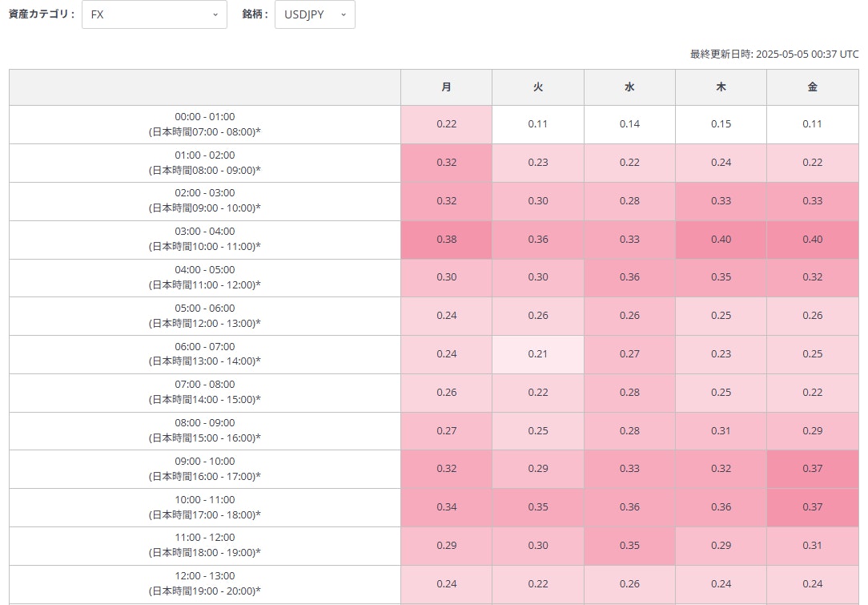Open the 資産カテゴリ dropdown

(x=154, y=14)
